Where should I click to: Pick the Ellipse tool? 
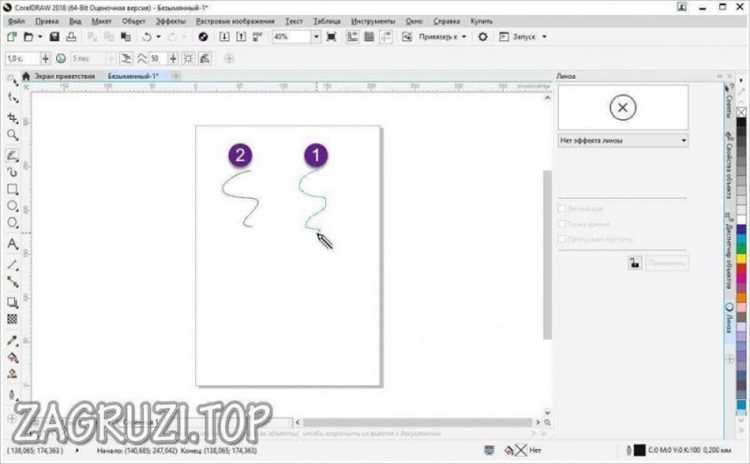click(13, 206)
